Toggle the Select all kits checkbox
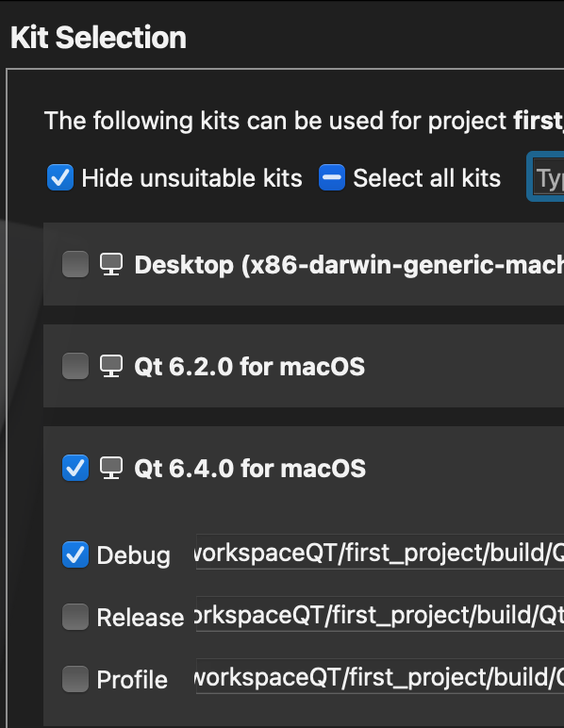The height and width of the screenshot is (728, 564). coord(332,177)
